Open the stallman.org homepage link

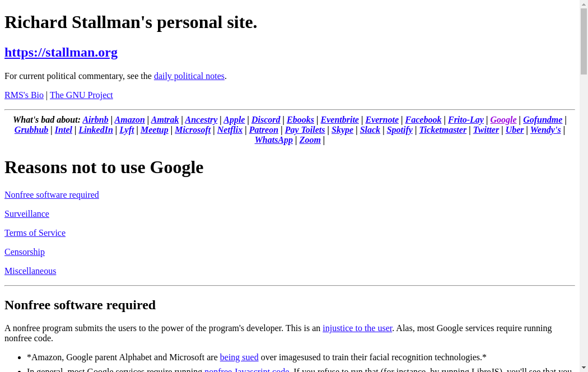coord(61,52)
